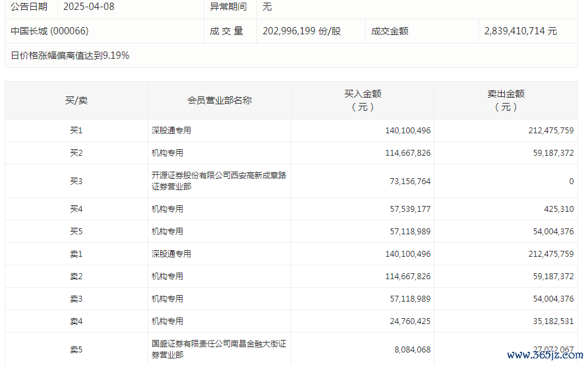Click the sell amount 35,182,531
Screen dimensions: 588x365
tap(550, 321)
